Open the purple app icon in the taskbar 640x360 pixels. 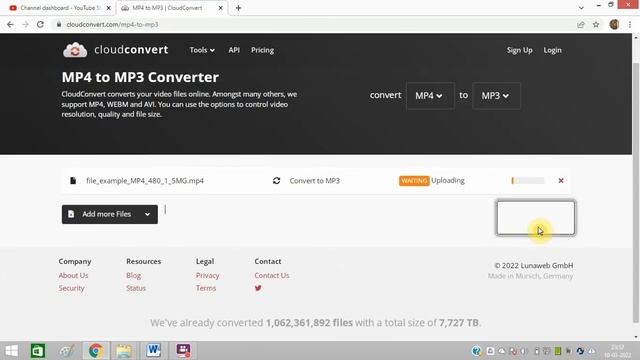[x=183, y=351]
